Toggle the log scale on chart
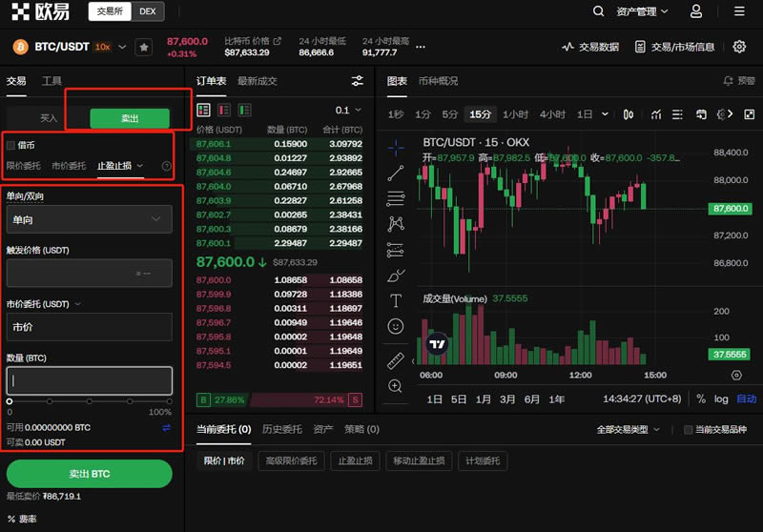The width and height of the screenshot is (763, 532). (721, 399)
